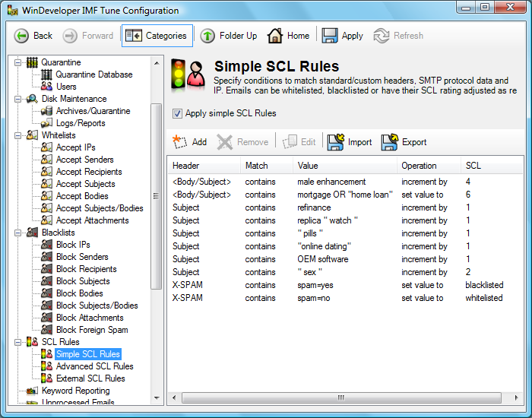532x418 pixels.
Task: Click the Logs/Reports icon in tree
Action: pos(46,123)
